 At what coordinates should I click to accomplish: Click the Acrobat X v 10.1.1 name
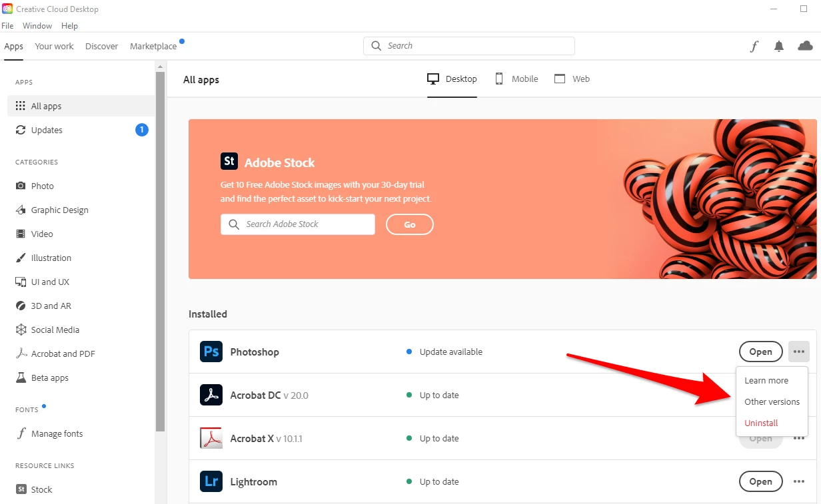click(267, 439)
